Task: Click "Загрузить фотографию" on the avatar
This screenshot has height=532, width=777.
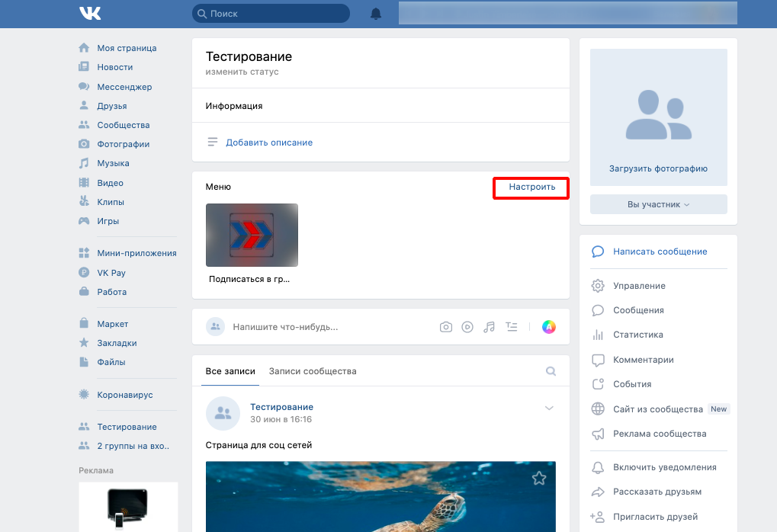Action: 658,168
